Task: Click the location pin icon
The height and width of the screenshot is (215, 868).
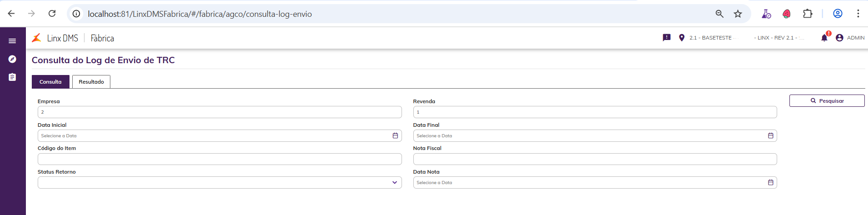Action: coord(681,38)
